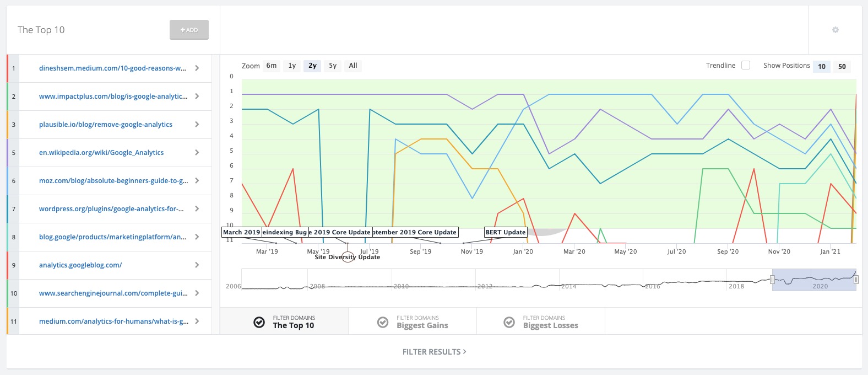
Task: Open blog.google marketingplatform link
Action: 112,237
